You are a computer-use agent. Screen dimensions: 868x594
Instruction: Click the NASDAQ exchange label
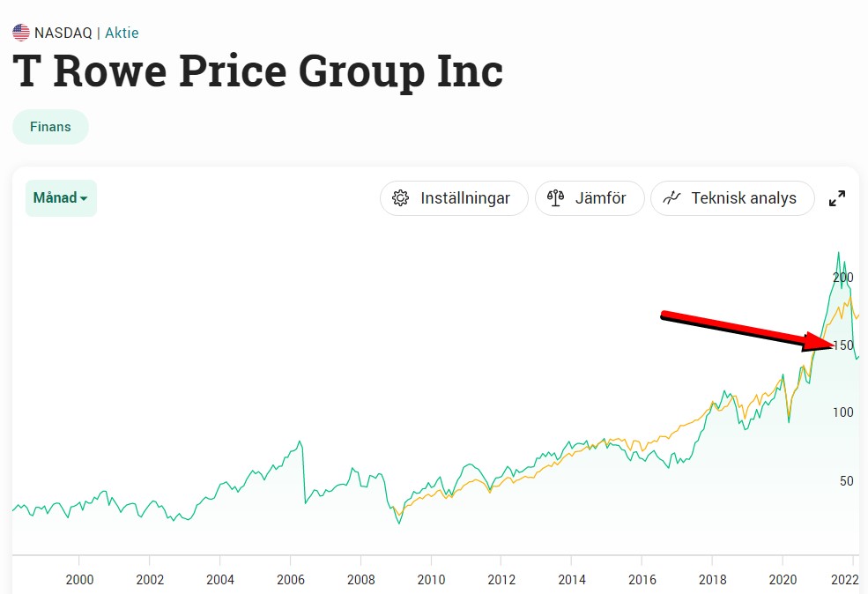(63, 33)
